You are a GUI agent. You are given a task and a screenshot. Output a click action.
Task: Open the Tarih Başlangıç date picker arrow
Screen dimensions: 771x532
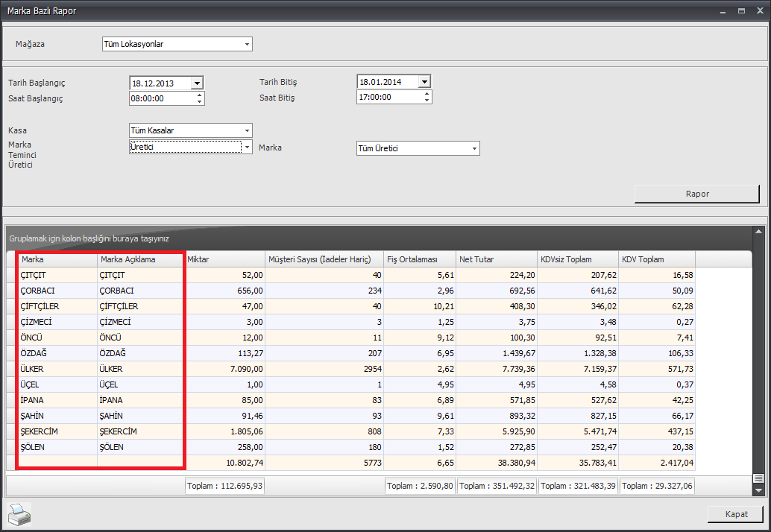pos(197,83)
